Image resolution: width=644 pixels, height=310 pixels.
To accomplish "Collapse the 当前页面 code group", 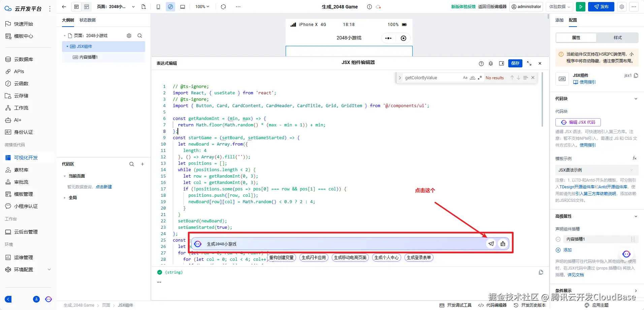I will coord(65,176).
